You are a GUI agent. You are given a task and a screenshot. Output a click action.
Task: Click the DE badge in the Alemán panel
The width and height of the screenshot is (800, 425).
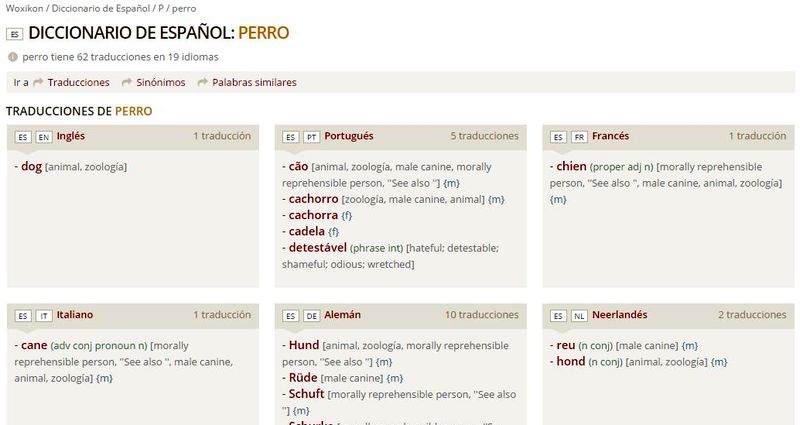point(312,316)
